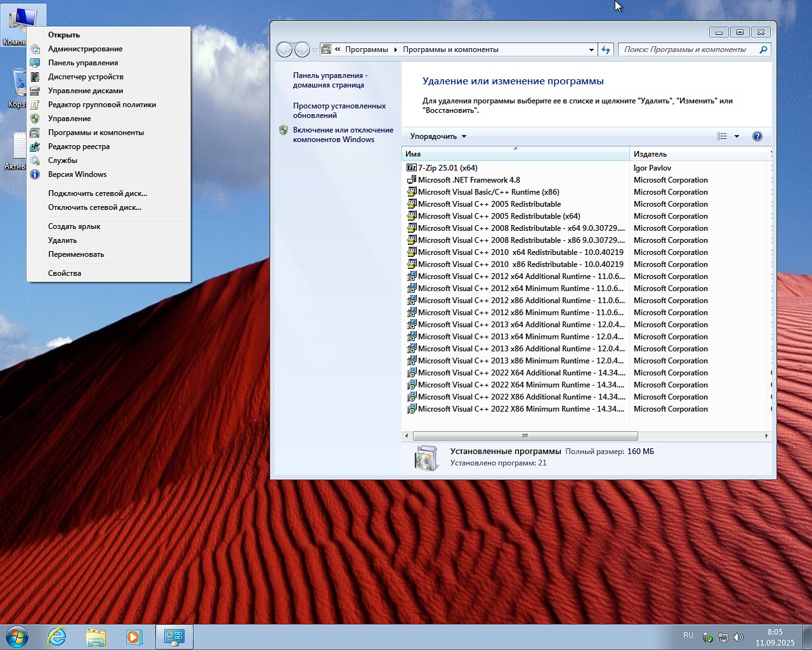Click the network tray icon
The image size is (812, 650).
point(723,637)
